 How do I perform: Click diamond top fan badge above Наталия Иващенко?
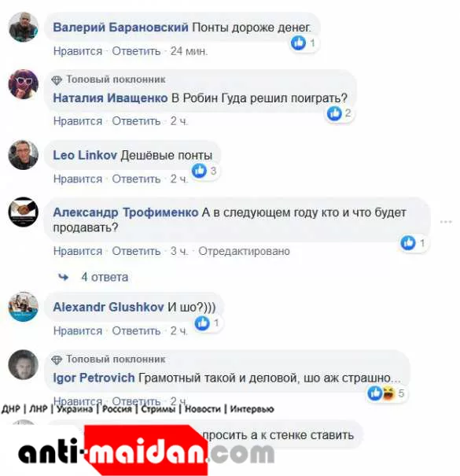pyautogui.click(x=57, y=80)
